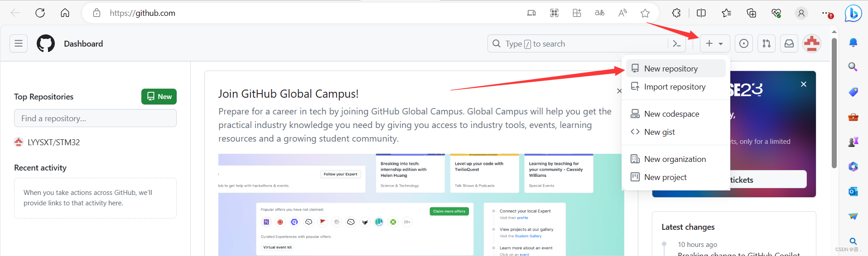Choose New organization menu item
The width and height of the screenshot is (868, 256).
[676, 159]
